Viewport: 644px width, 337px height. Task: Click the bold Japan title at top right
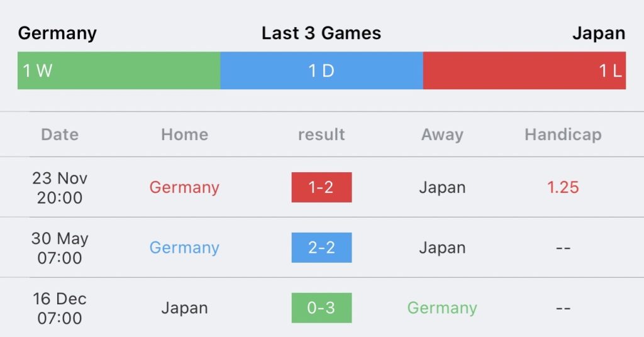click(x=599, y=33)
